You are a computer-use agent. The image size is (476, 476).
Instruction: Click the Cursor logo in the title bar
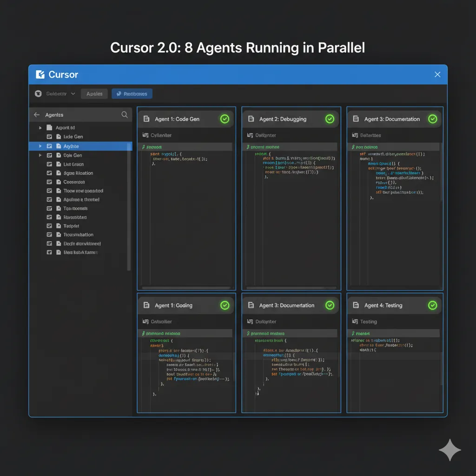click(40, 74)
